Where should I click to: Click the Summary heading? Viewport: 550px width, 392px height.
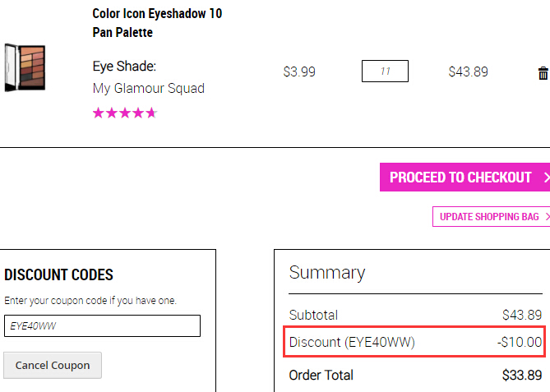pos(327,273)
